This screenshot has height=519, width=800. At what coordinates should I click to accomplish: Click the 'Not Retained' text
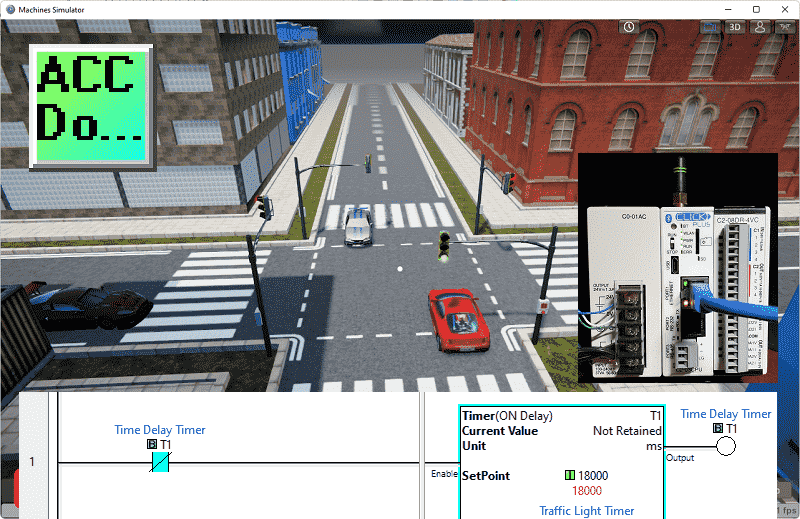(627, 431)
